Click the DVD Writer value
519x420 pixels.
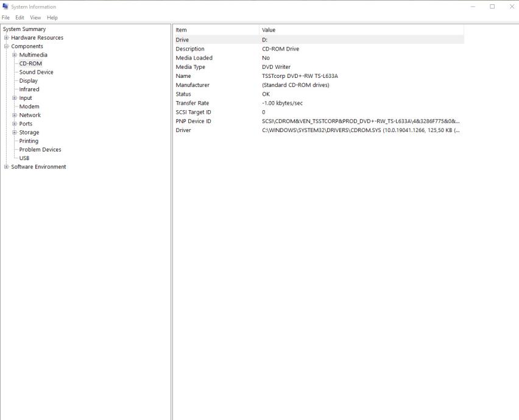pyautogui.click(x=276, y=67)
